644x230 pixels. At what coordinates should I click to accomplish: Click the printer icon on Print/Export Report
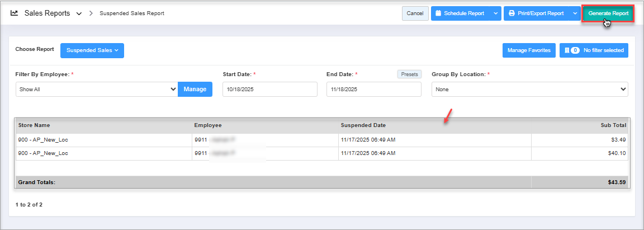pyautogui.click(x=512, y=13)
